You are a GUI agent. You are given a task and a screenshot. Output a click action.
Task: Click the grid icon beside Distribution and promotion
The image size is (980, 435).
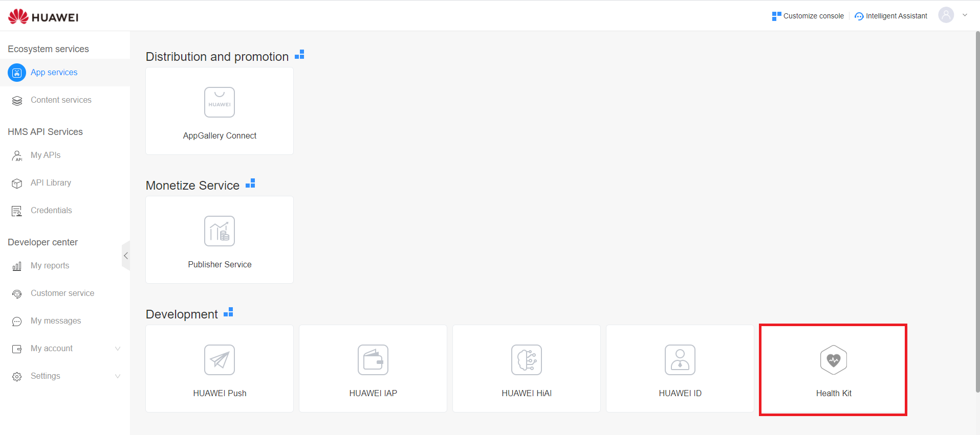coord(299,54)
